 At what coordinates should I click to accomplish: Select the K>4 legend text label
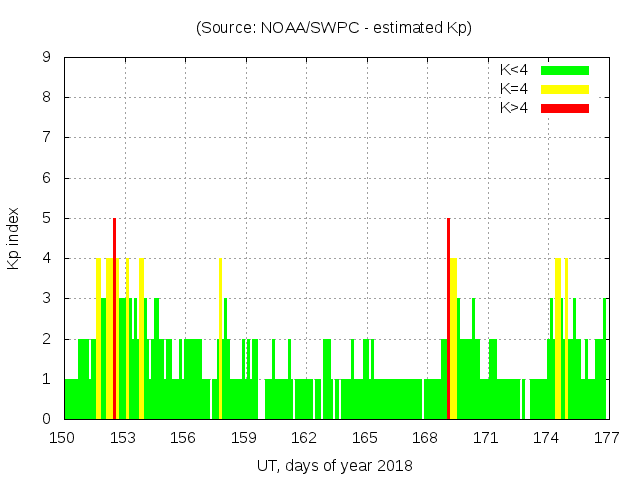[516, 108]
